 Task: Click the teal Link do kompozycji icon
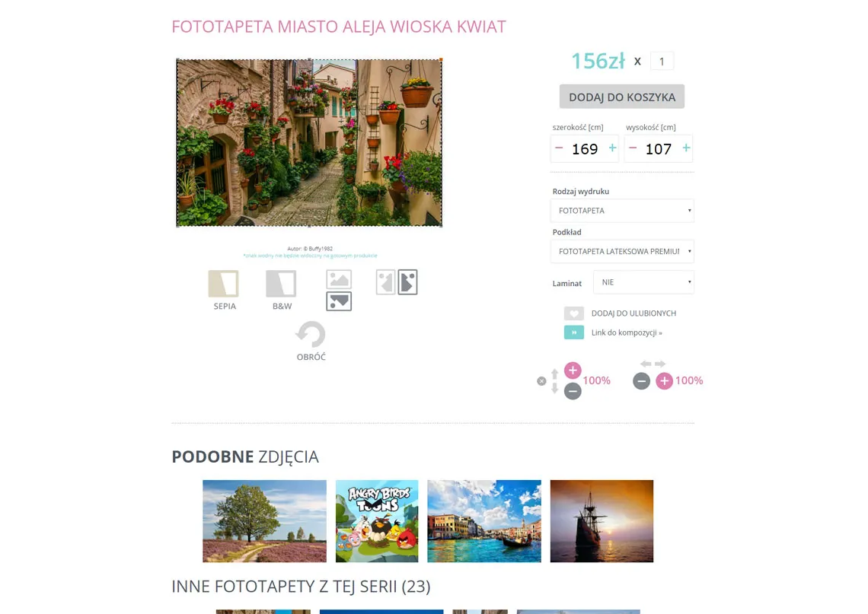(x=574, y=332)
